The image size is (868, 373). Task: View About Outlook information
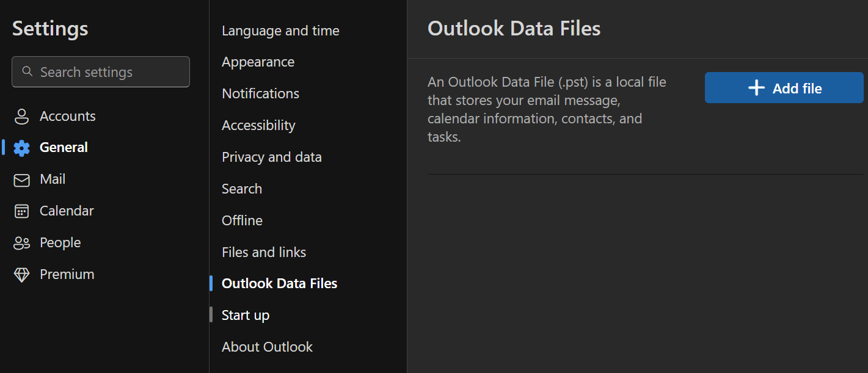tap(267, 347)
